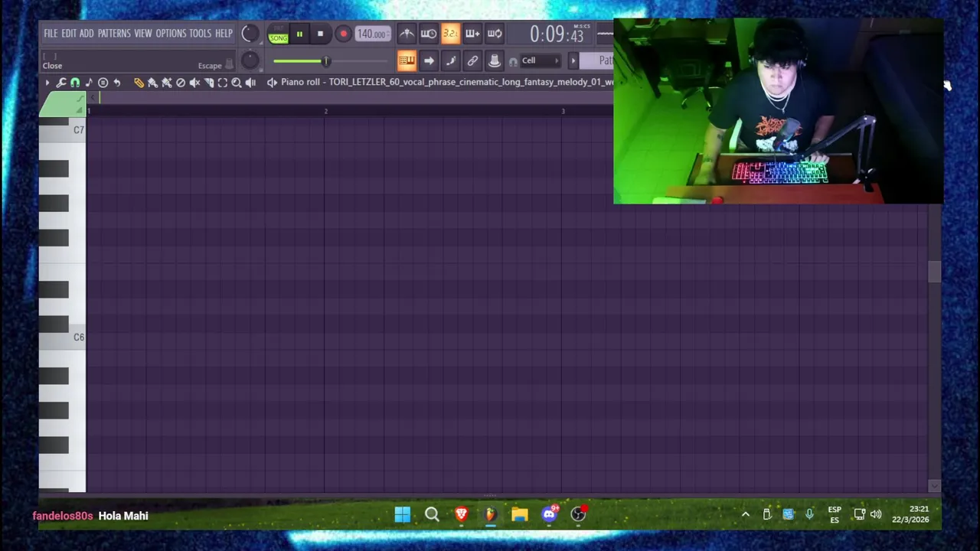
Task: Toggle the 3-2-1 countdown before recording
Action: click(x=450, y=34)
